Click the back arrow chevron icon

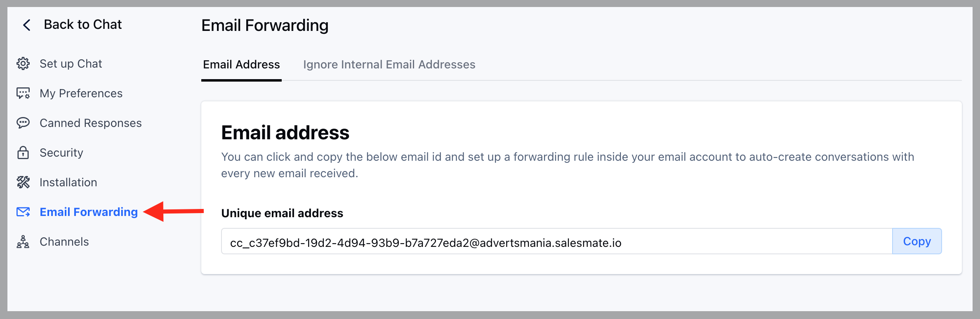[27, 25]
